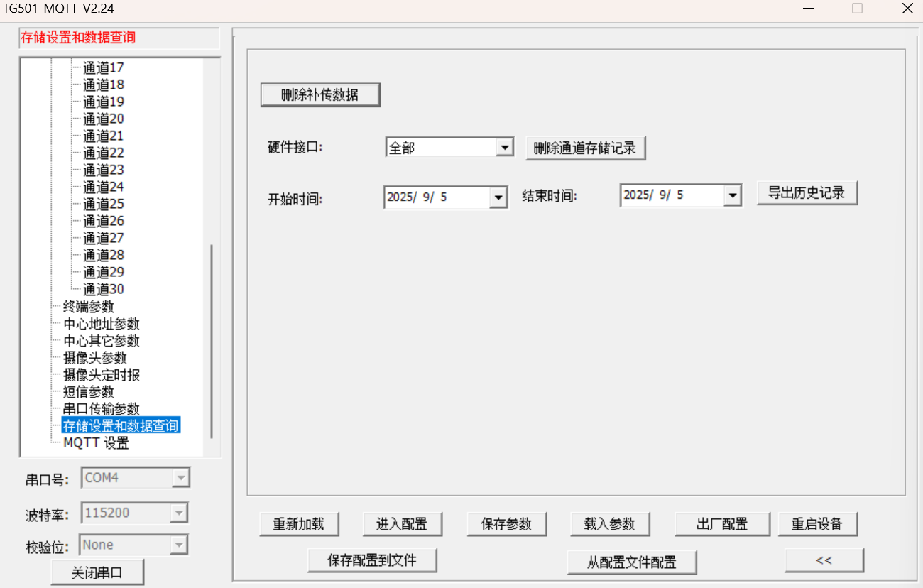Enter configuration mode with 进入配置
Screen dimensions: 923x588
pos(403,523)
